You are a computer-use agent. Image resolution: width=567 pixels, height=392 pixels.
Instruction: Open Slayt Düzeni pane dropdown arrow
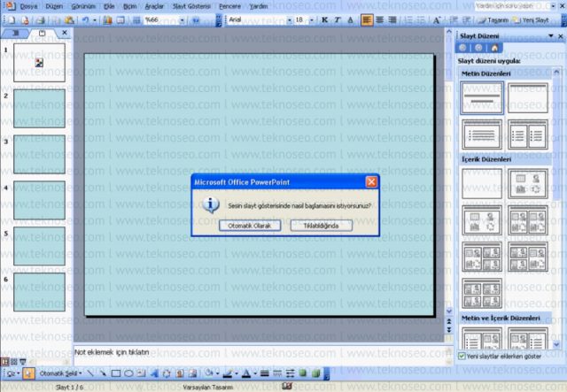[551, 35]
